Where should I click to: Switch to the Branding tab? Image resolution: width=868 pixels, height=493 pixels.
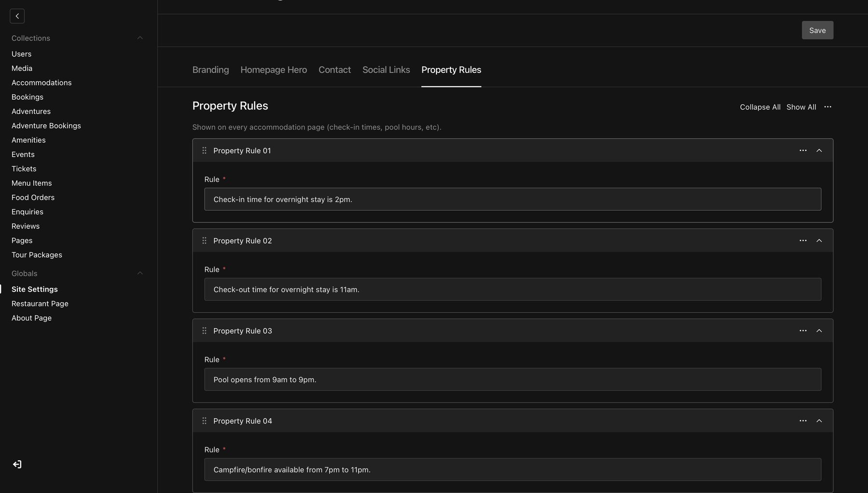pyautogui.click(x=211, y=70)
